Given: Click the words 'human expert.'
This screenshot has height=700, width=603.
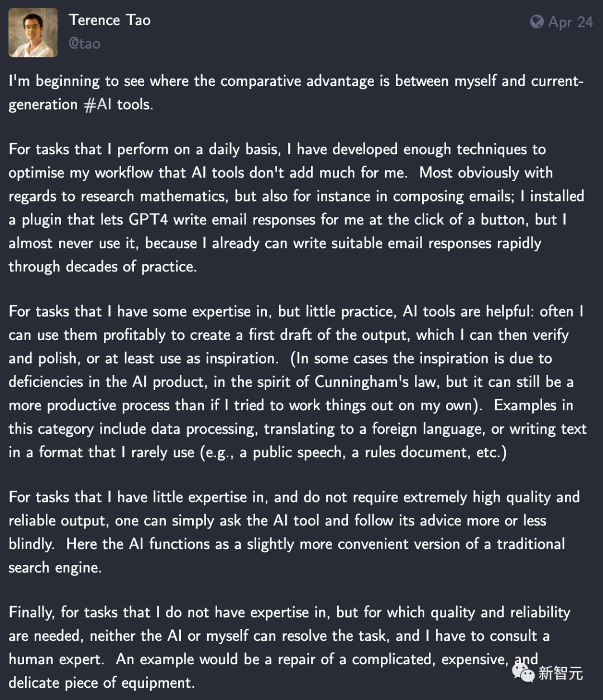Looking at the screenshot, I should 56,659.
